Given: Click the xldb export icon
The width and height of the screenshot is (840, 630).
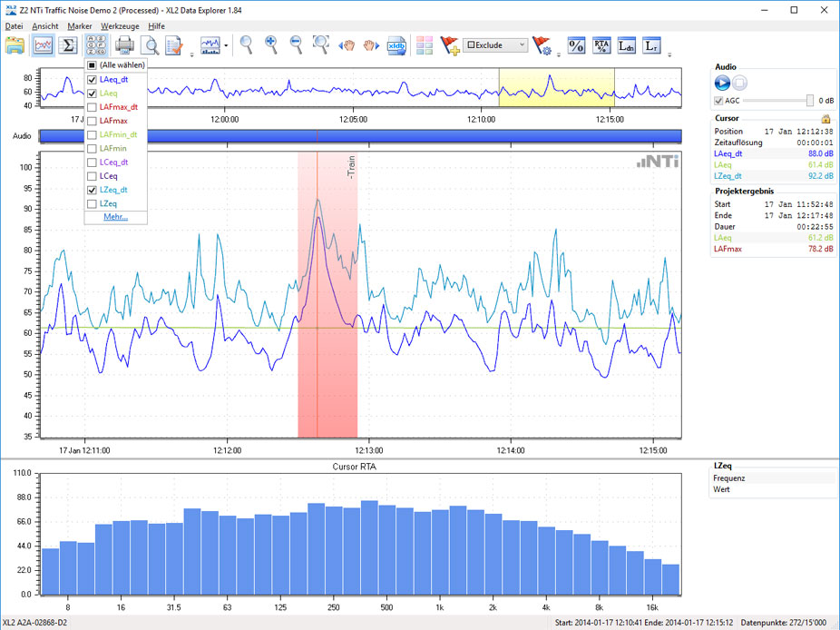Looking at the screenshot, I should point(396,45).
